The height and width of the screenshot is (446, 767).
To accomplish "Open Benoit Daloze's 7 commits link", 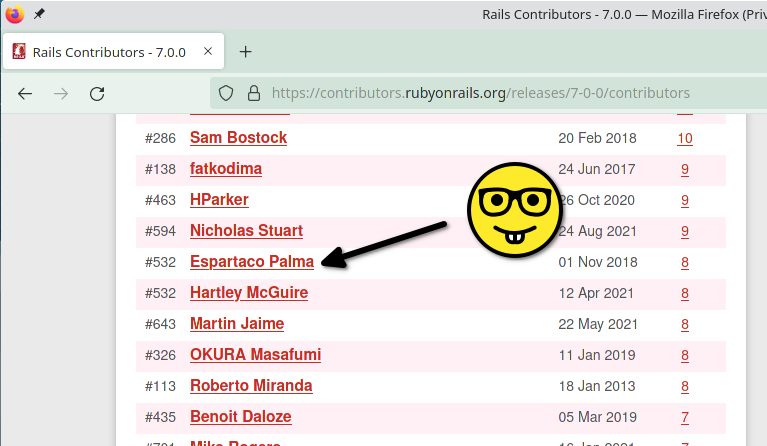I will [x=685, y=418].
